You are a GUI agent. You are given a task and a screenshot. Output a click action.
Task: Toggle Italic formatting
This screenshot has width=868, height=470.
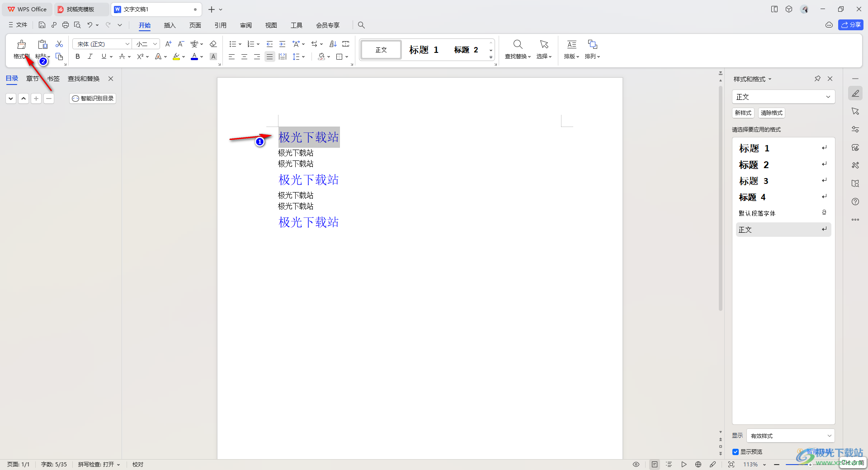coord(90,56)
